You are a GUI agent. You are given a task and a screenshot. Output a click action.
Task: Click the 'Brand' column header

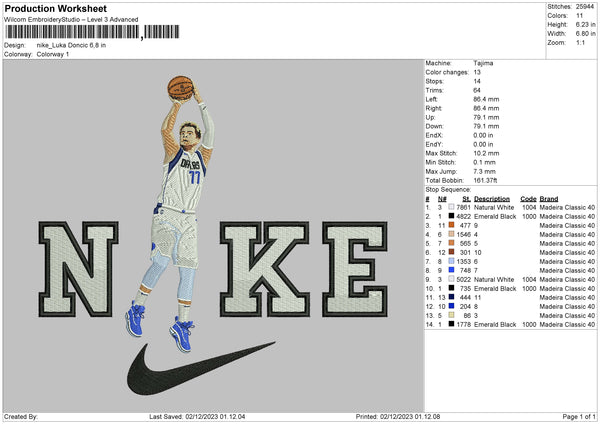pyautogui.click(x=549, y=199)
